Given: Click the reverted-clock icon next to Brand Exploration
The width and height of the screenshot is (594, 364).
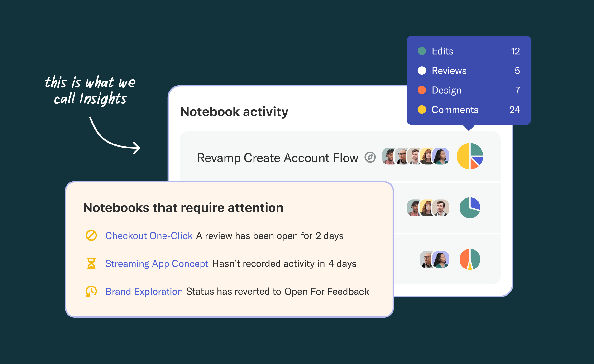Looking at the screenshot, I should click(91, 291).
